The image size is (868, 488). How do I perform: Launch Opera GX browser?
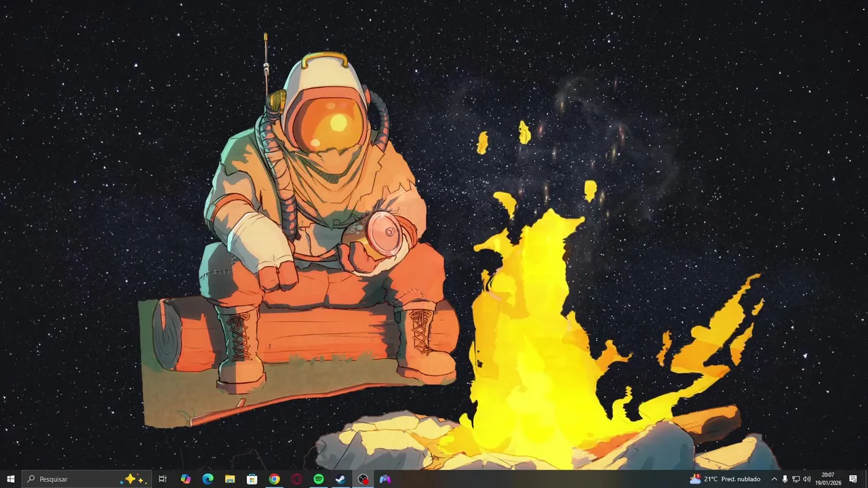(x=296, y=479)
